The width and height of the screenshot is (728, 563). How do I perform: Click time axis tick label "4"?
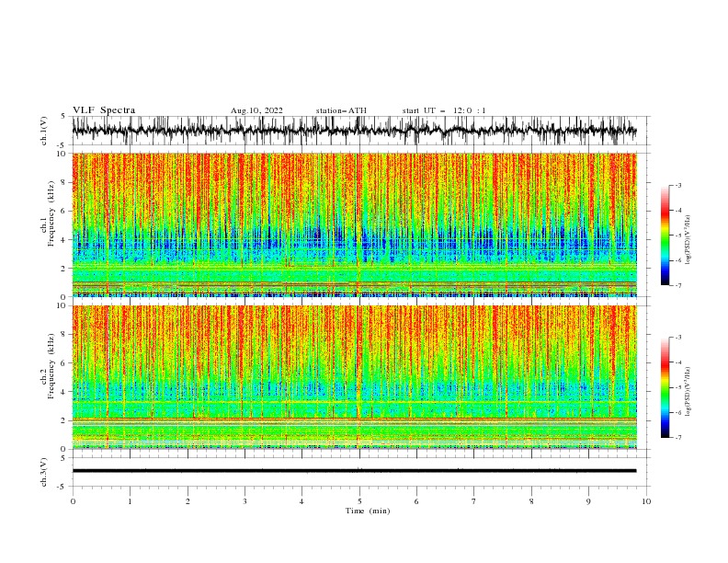[301, 501]
